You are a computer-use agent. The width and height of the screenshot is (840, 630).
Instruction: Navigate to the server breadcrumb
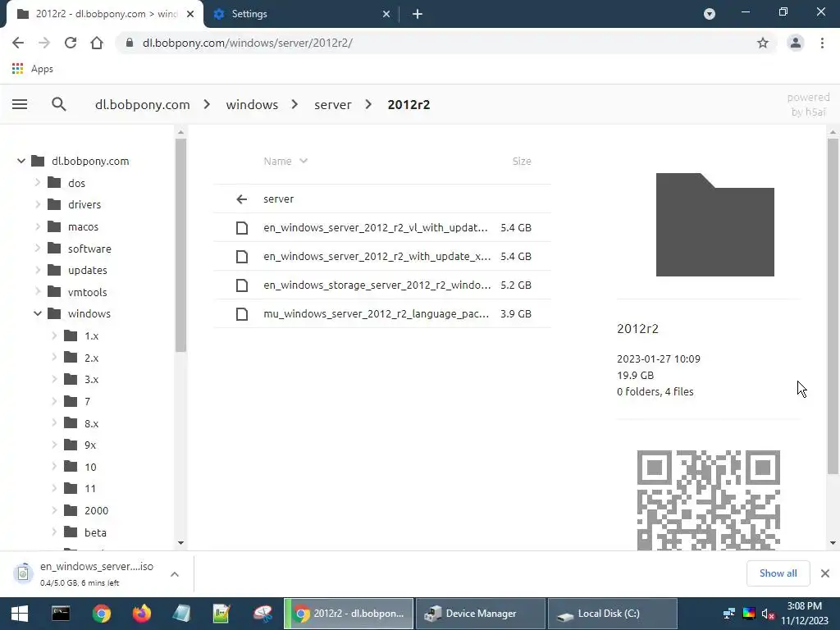point(333,104)
